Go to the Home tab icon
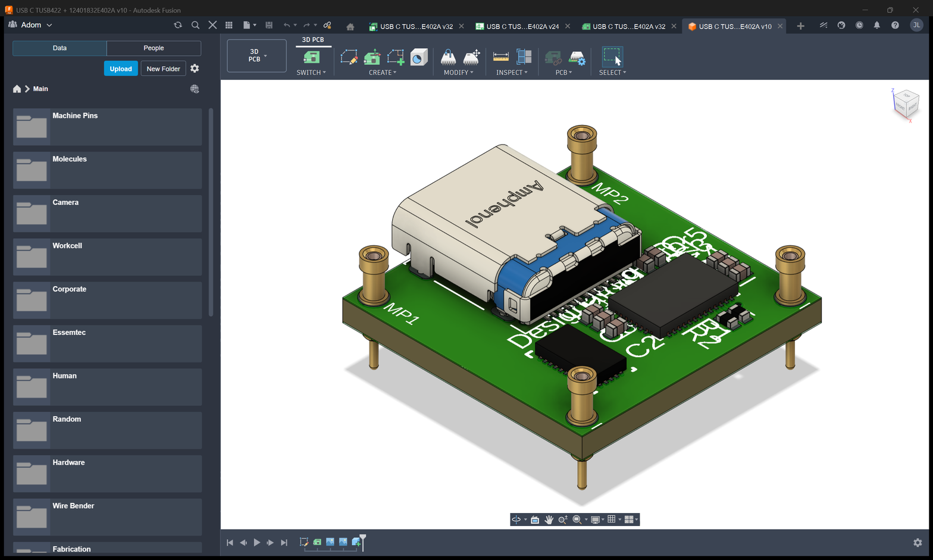 coord(350,26)
